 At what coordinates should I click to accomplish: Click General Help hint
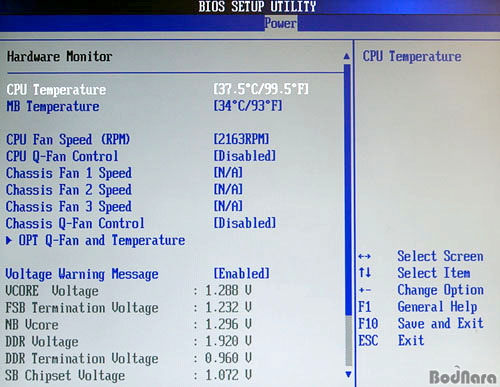pos(437,307)
